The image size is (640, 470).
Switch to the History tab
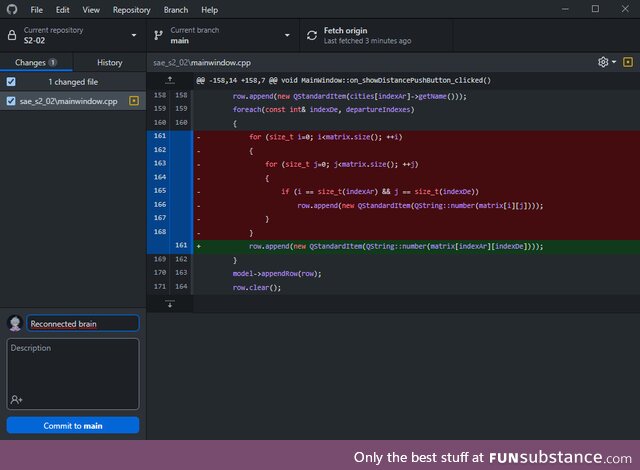point(109,62)
